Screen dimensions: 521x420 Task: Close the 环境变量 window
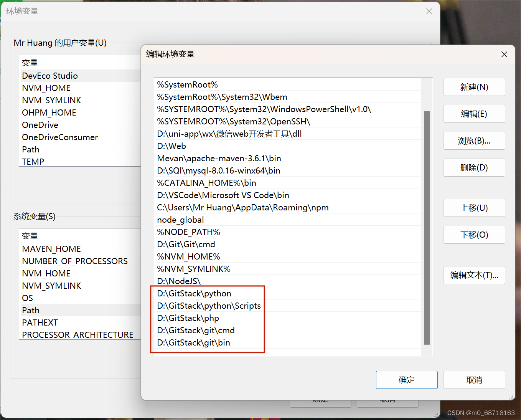coord(429,12)
